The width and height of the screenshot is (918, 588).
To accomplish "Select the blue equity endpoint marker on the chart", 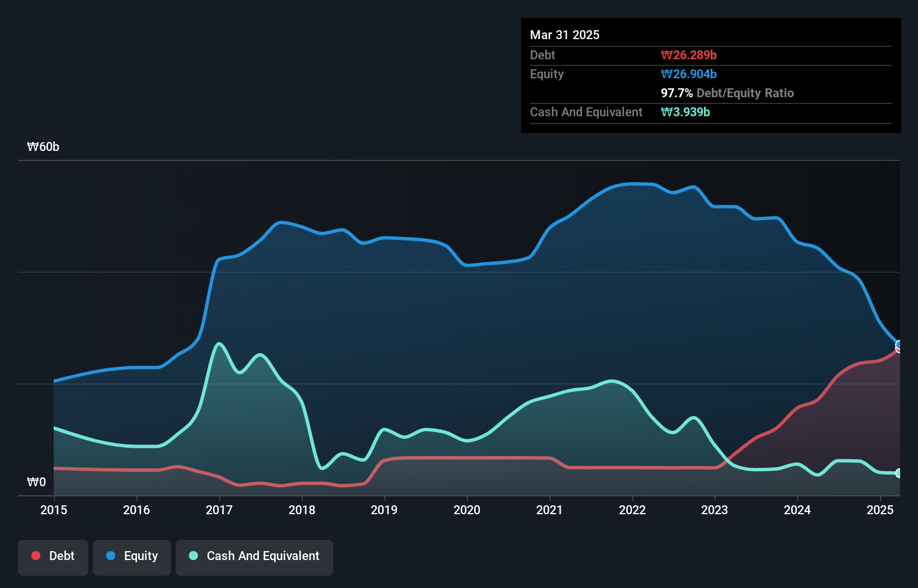I will point(899,344).
